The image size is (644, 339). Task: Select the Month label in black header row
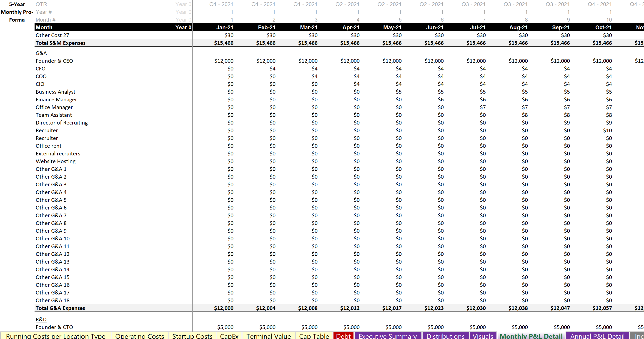[x=44, y=27]
